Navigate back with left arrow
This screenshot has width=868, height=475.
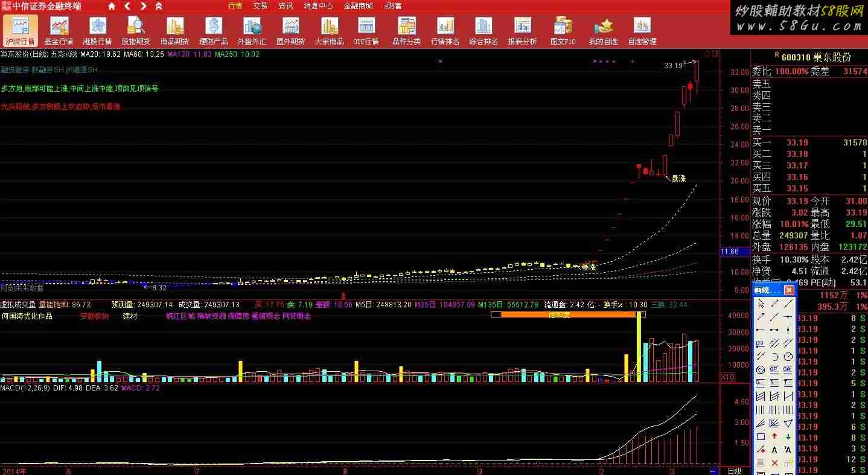(127, 6)
